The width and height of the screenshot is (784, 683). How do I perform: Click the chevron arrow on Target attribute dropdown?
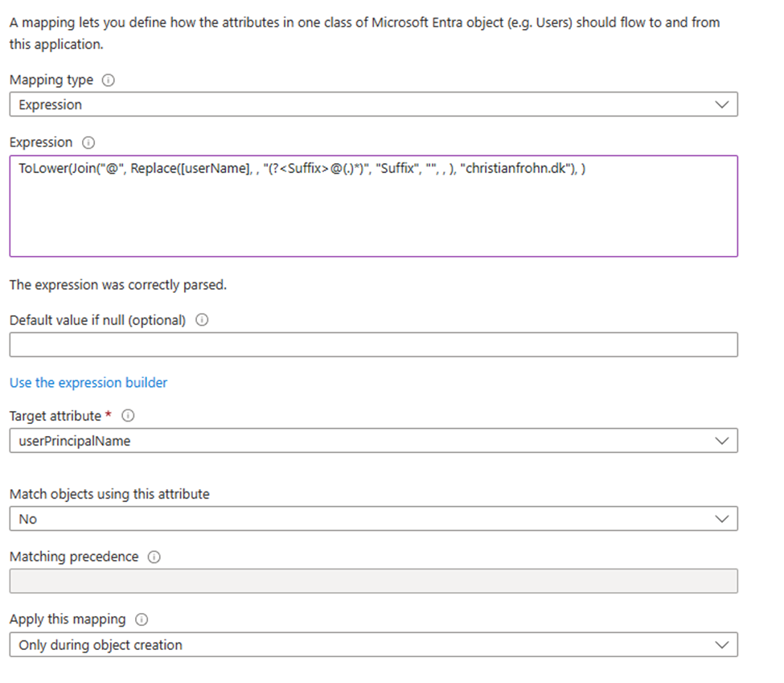pyautogui.click(x=721, y=440)
